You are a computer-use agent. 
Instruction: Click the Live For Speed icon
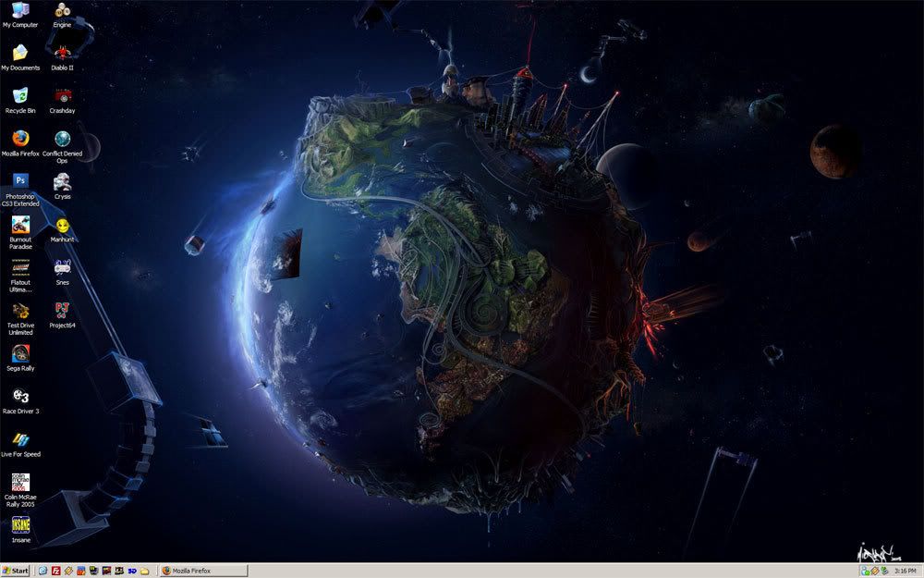20,439
